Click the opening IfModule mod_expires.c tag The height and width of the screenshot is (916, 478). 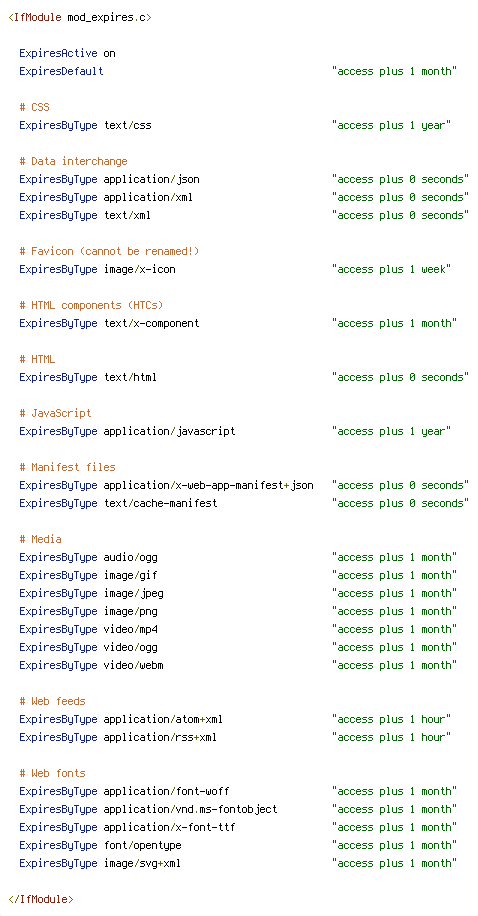tap(80, 17)
